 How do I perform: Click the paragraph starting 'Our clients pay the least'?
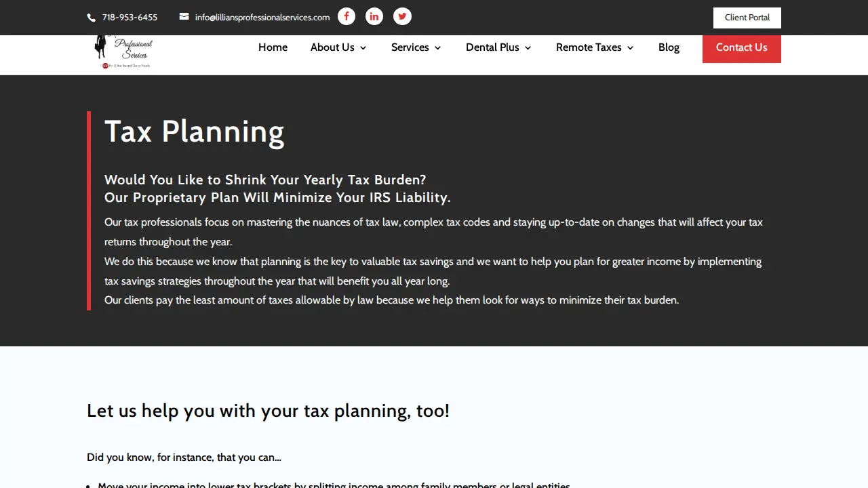click(391, 300)
